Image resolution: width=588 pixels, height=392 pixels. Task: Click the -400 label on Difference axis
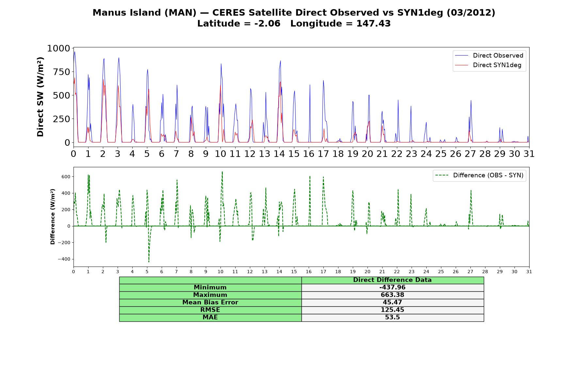click(x=64, y=259)
